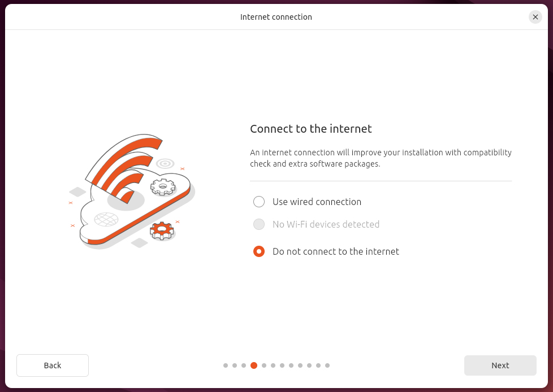
Task: Click the first page indicator dot
Action: click(x=226, y=365)
